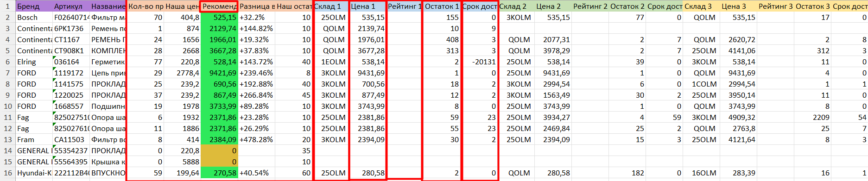Image resolution: width=868 pixels, height=181 pixels.
Task: Select the orange zero cell in row 14
Action: tap(219, 151)
